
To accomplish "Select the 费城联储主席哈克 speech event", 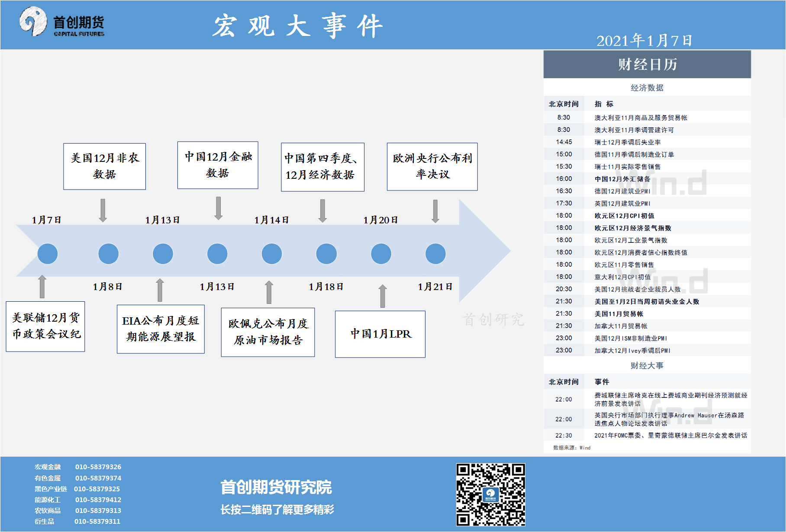I will pos(647,399).
